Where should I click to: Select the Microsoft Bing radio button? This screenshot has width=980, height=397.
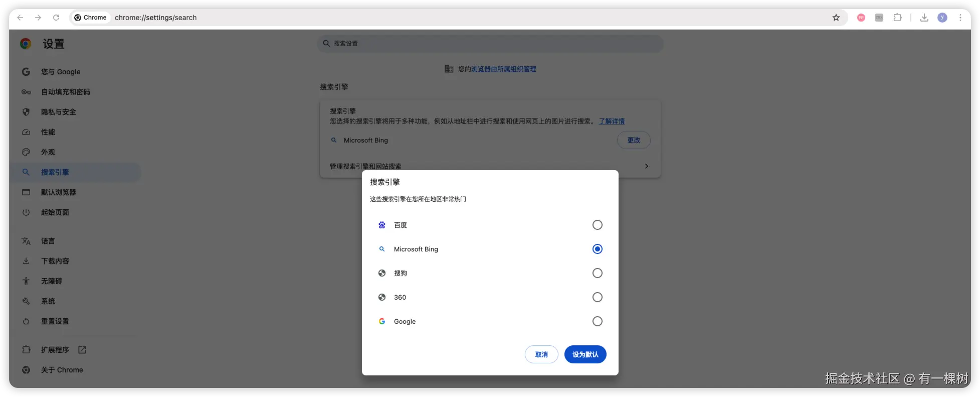click(x=598, y=249)
